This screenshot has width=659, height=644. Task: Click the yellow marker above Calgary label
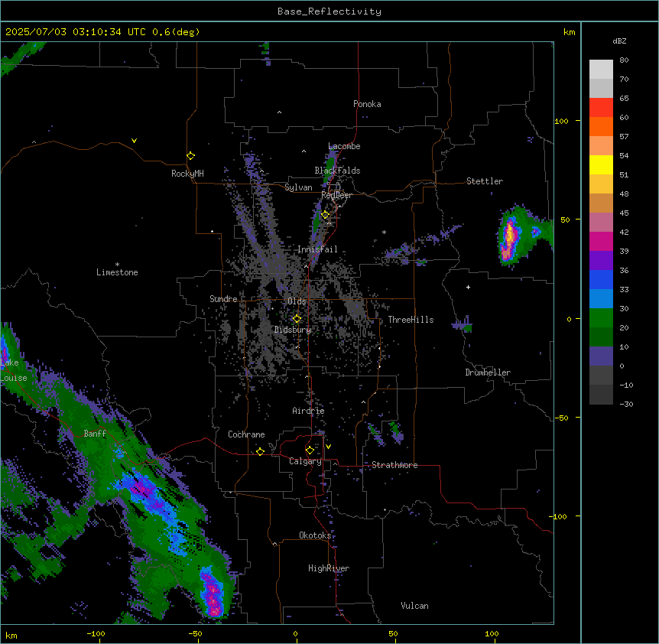tap(310, 450)
